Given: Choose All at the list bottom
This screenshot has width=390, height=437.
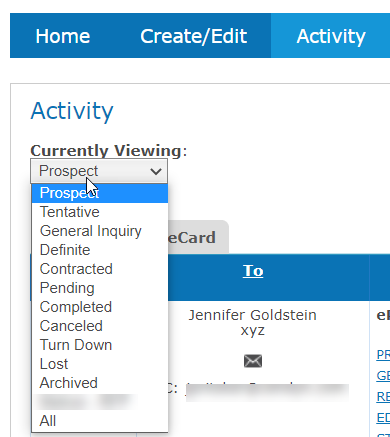Looking at the screenshot, I should [100, 421].
